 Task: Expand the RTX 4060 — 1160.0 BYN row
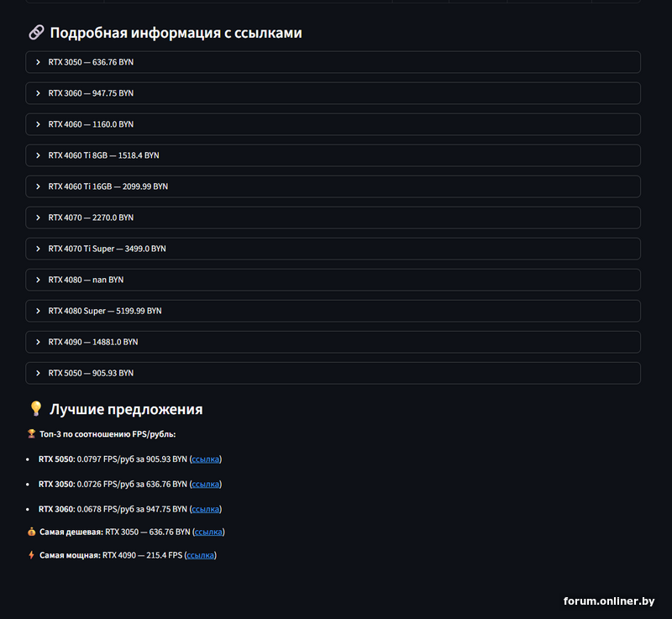pos(333,124)
